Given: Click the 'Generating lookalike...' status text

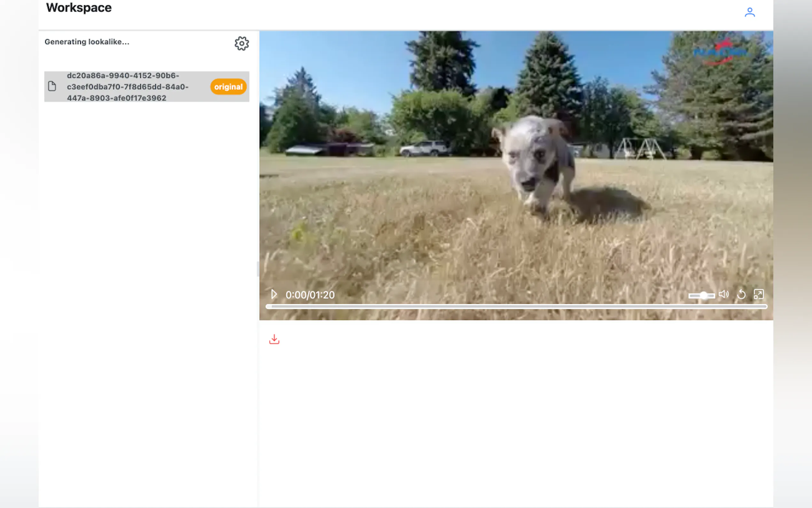Looking at the screenshot, I should [x=87, y=42].
